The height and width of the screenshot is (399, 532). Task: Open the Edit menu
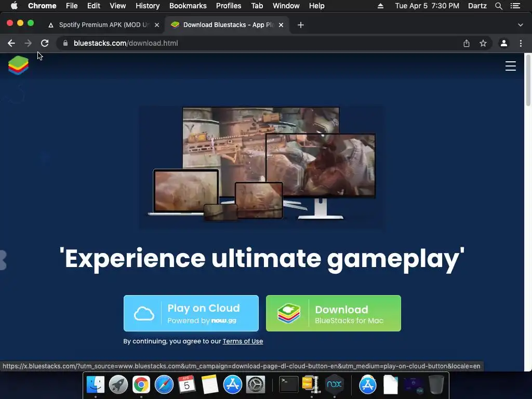pos(94,6)
